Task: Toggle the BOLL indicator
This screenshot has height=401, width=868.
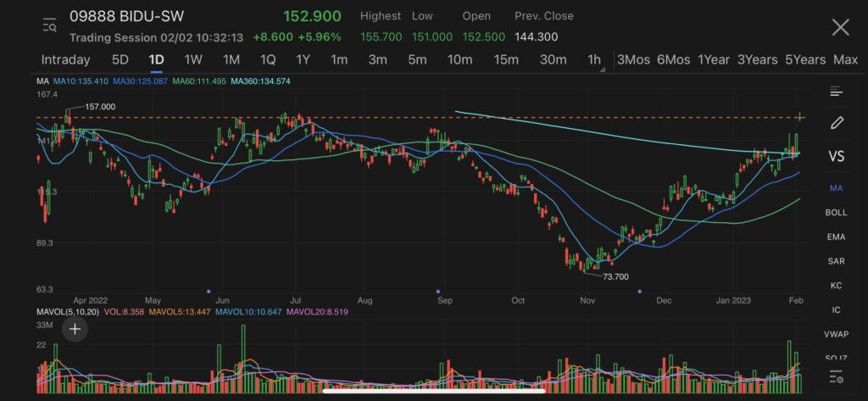Action: pyautogui.click(x=836, y=213)
